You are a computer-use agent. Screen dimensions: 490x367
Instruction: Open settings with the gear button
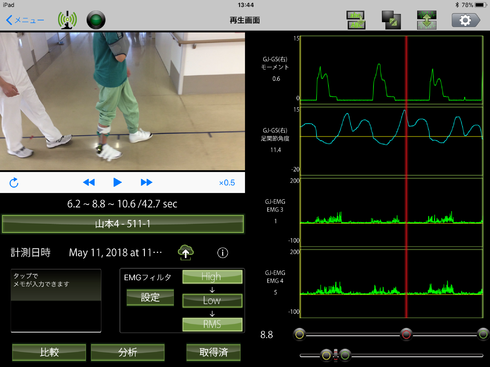466,20
